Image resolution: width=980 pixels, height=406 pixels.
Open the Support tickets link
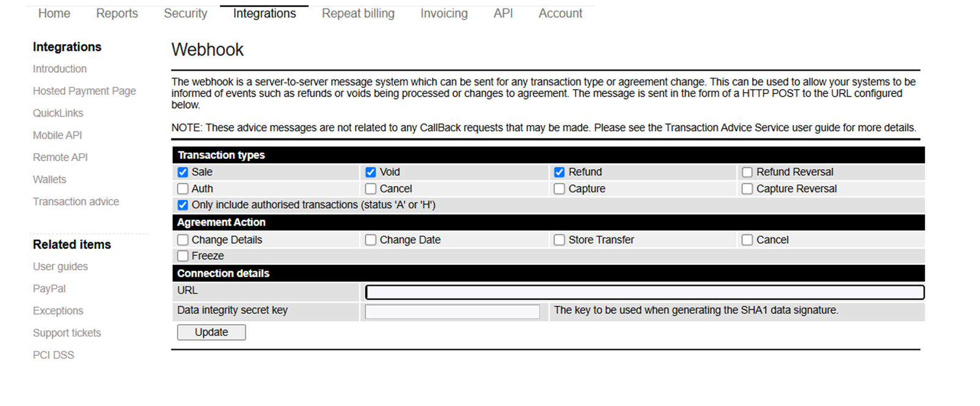coord(67,333)
